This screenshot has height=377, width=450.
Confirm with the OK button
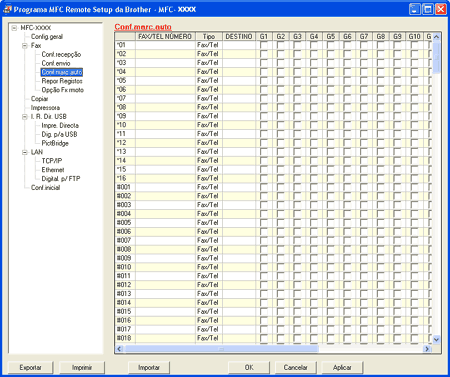249,368
